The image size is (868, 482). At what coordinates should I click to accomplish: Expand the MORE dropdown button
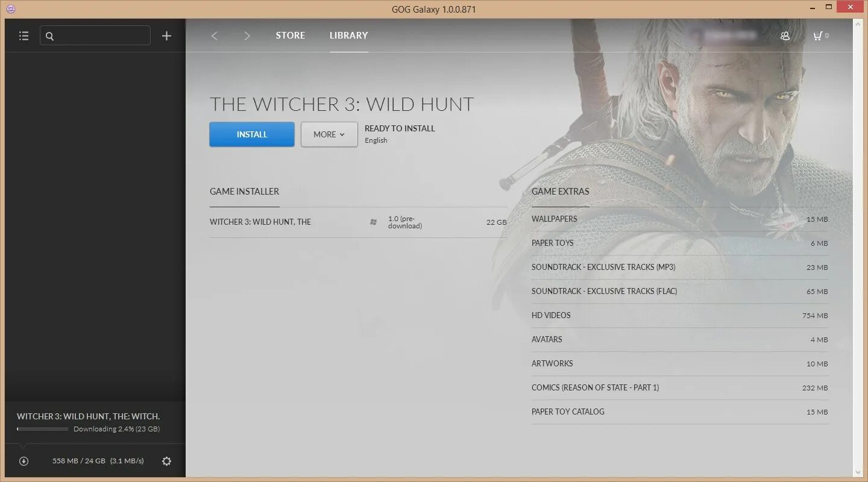point(329,134)
